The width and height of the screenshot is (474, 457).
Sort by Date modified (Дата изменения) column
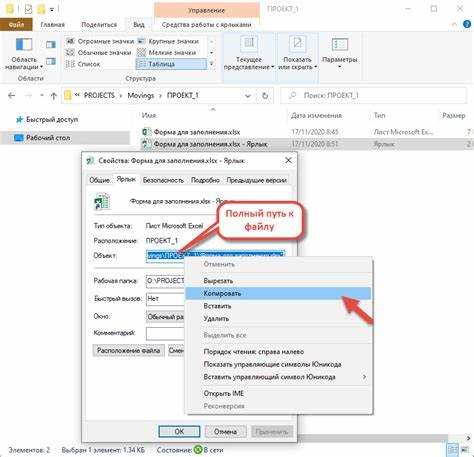[x=316, y=115]
